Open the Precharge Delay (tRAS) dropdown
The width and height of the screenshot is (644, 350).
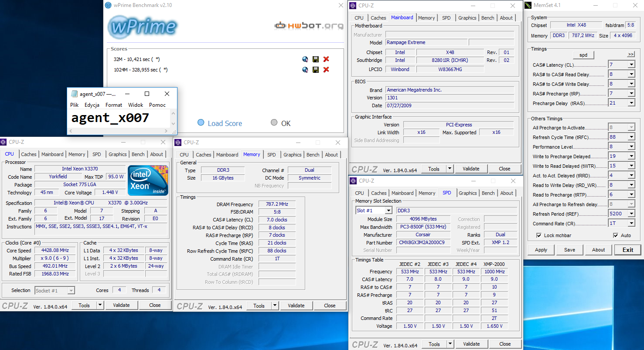coord(631,103)
